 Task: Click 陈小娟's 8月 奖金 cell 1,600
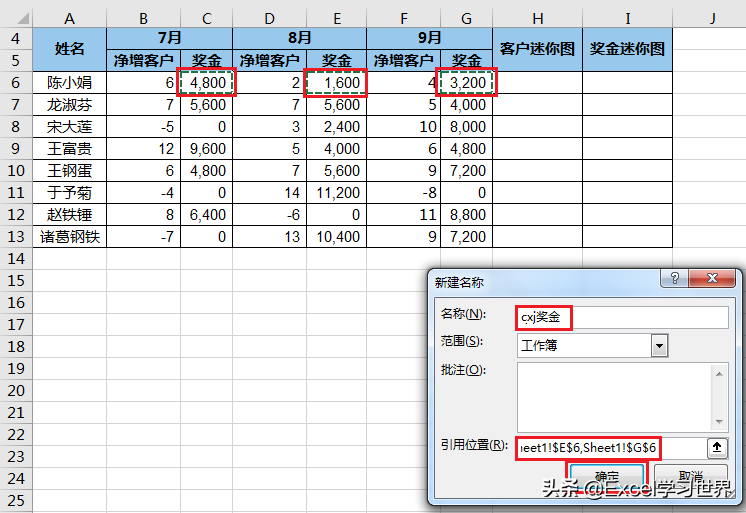point(336,83)
